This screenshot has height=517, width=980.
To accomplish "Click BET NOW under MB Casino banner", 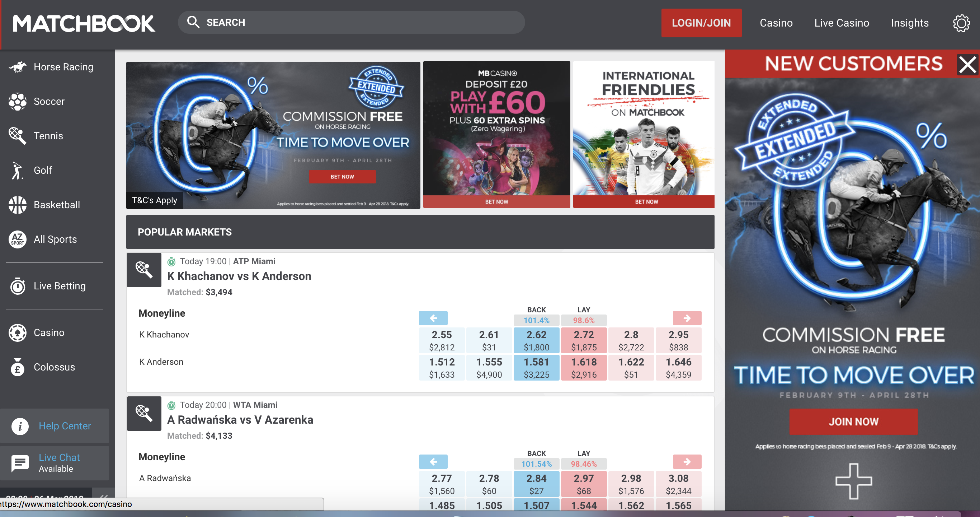I will (x=496, y=202).
